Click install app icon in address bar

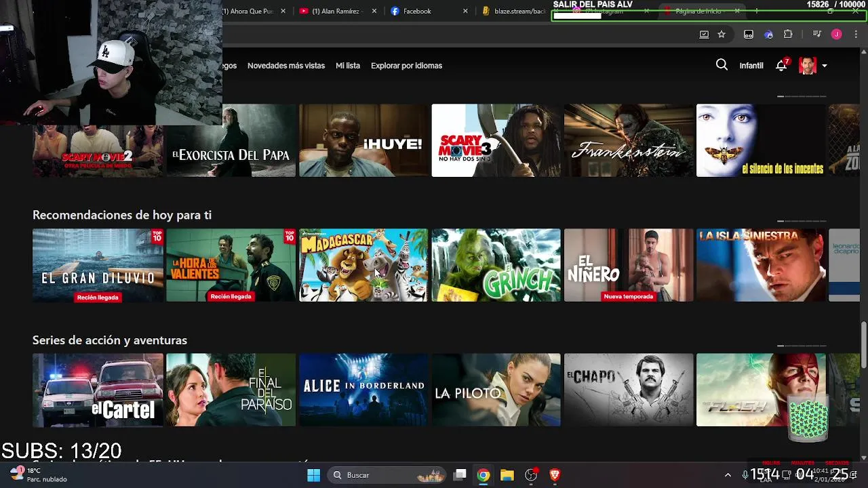pyautogui.click(x=704, y=34)
